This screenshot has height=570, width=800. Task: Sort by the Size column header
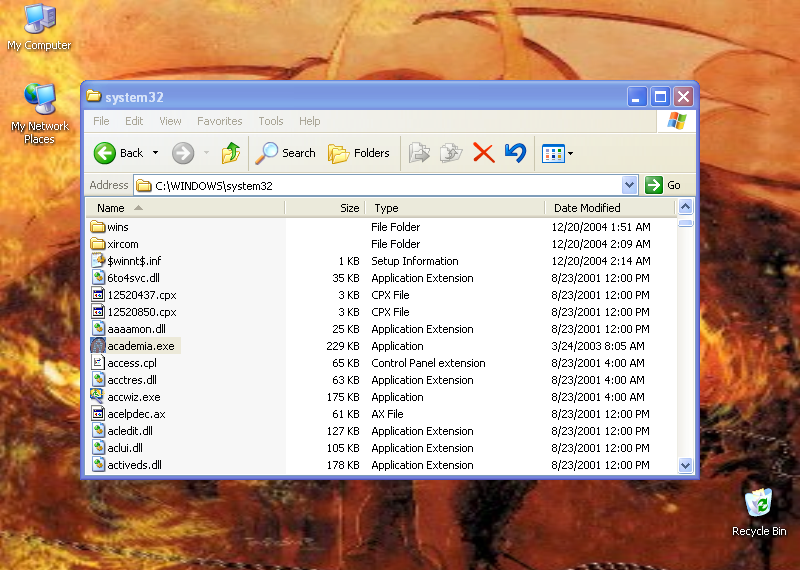click(x=325, y=208)
